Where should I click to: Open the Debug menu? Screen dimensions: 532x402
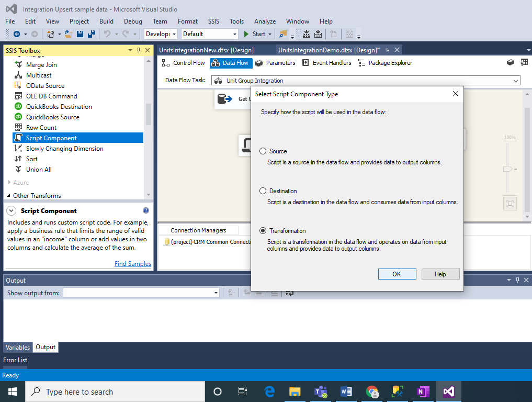click(133, 21)
